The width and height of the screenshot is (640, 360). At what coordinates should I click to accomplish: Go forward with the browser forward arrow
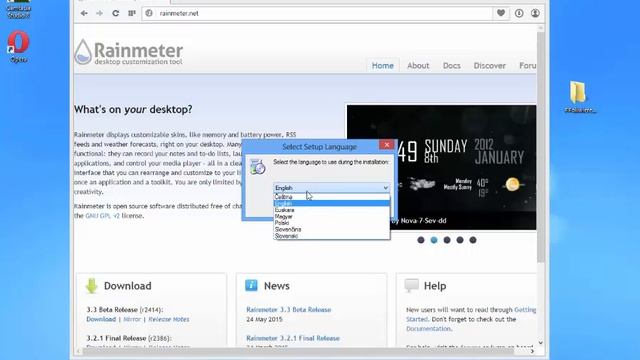(99, 13)
